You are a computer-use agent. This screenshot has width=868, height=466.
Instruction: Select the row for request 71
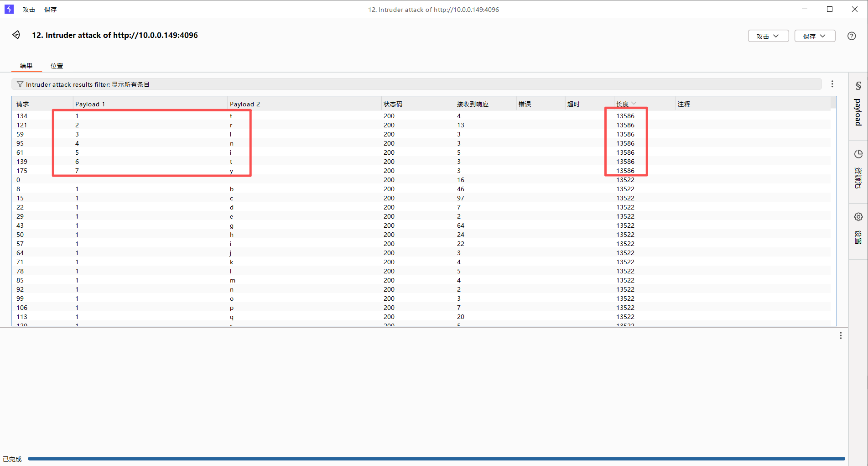click(x=421, y=262)
